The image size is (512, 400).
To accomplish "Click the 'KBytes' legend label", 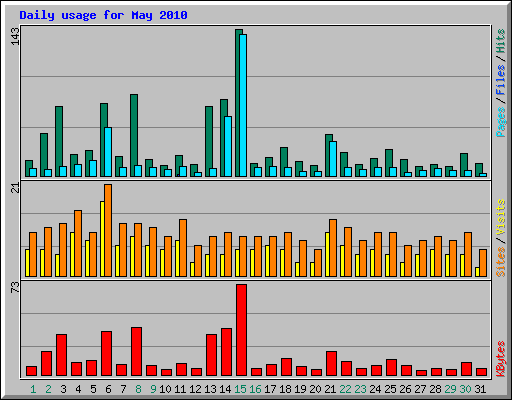I will coord(501,359).
